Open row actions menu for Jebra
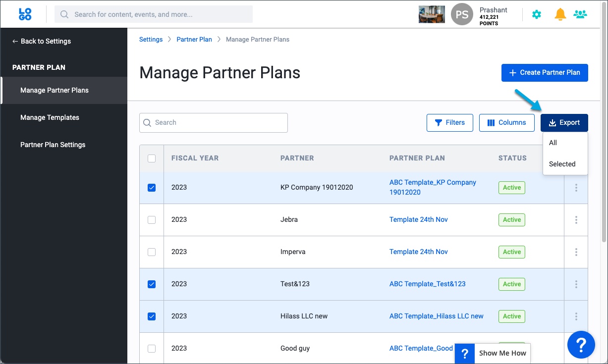Screen dimensions: 608x364 (576, 220)
